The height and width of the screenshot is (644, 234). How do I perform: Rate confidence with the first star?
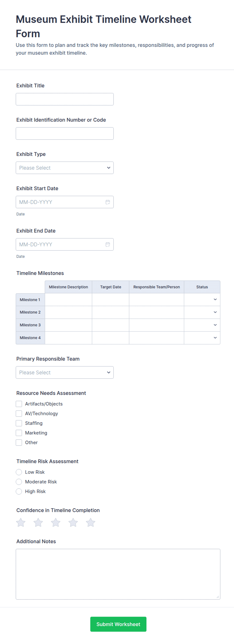click(x=21, y=522)
